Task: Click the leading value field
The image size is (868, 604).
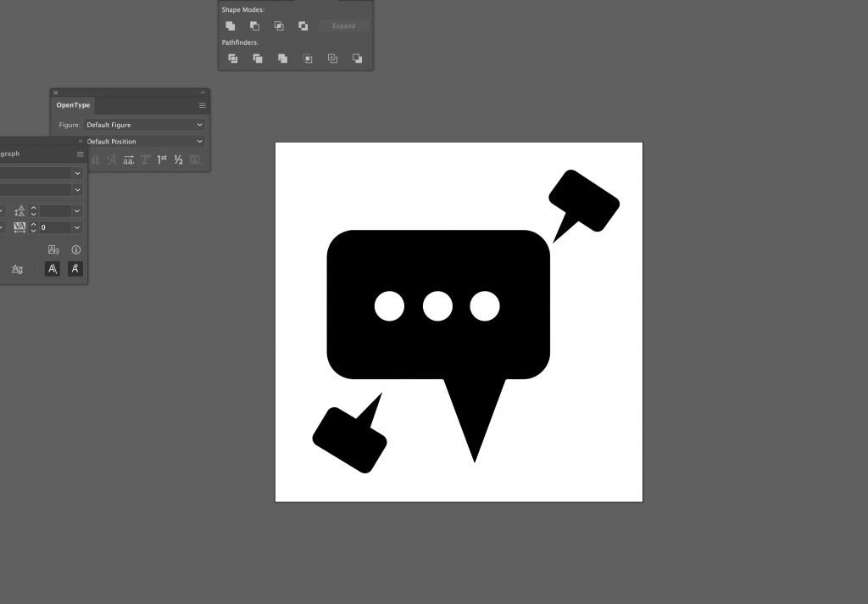Action: click(x=55, y=211)
